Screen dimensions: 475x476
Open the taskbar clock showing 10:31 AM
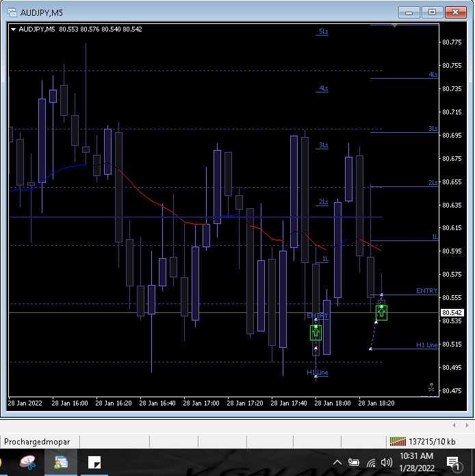tap(416, 462)
